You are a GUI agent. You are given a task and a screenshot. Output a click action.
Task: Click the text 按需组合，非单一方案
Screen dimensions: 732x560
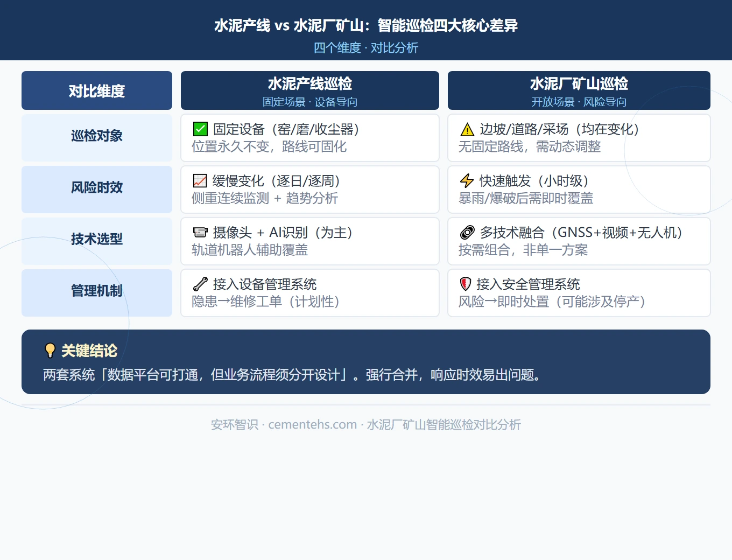[x=523, y=250]
